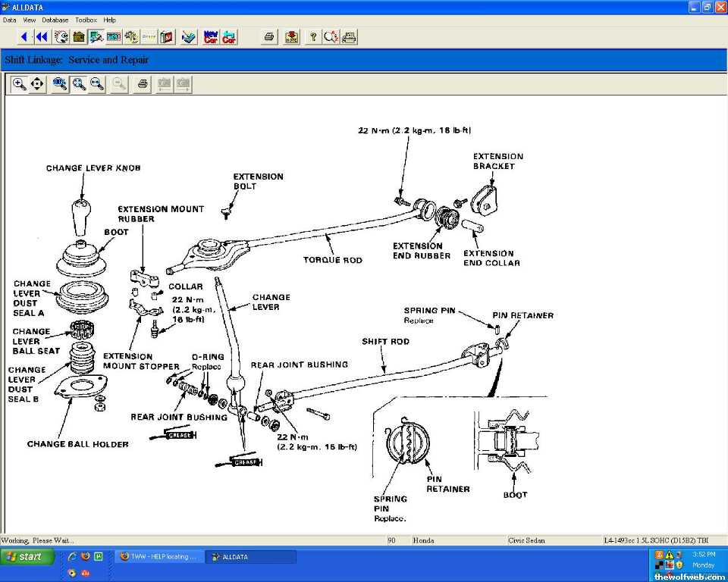Open the Database menu
Image resolution: width=728 pixels, height=582 pixels.
pyautogui.click(x=55, y=20)
